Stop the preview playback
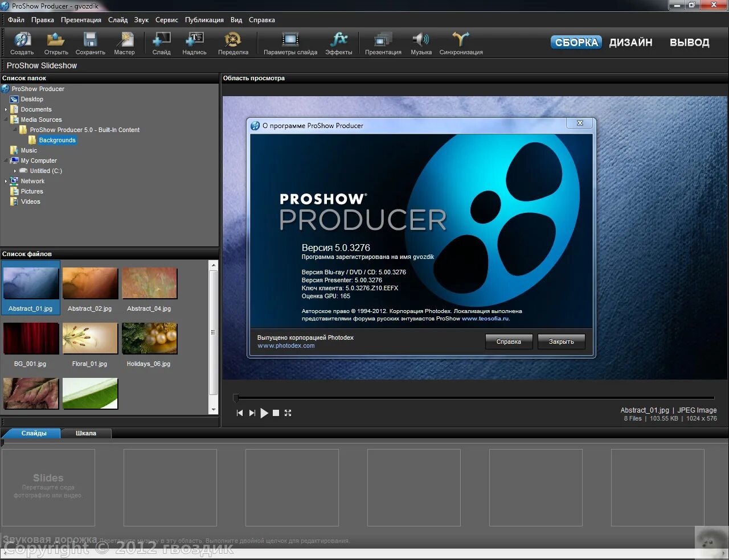Image resolution: width=729 pixels, height=560 pixels. 276,413
